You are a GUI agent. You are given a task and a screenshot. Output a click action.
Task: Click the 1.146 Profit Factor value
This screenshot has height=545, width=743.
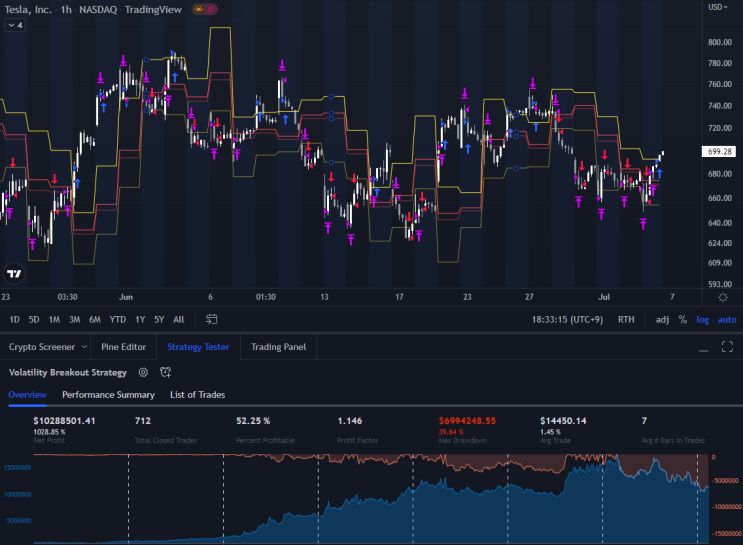(350, 421)
